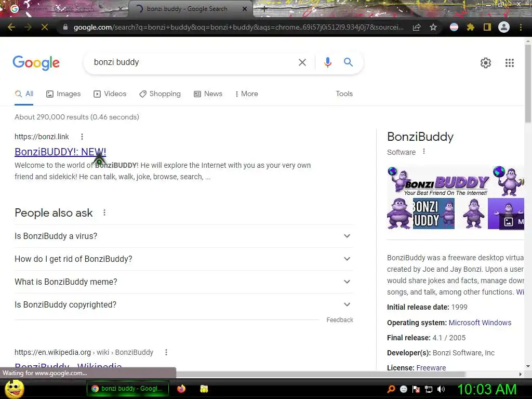
Task: Open the folder icon on taskbar
Action: click(x=204, y=389)
